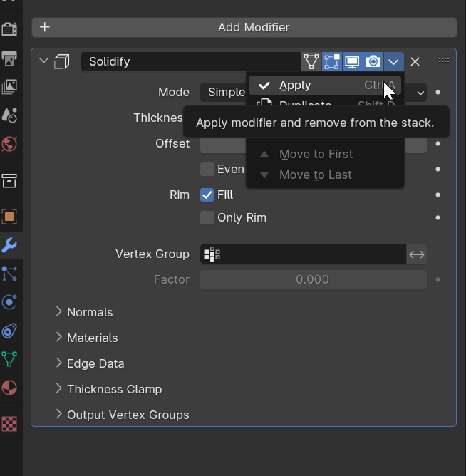This screenshot has height=476, width=466.
Task: Animate the Mode property dot
Action: (437, 93)
